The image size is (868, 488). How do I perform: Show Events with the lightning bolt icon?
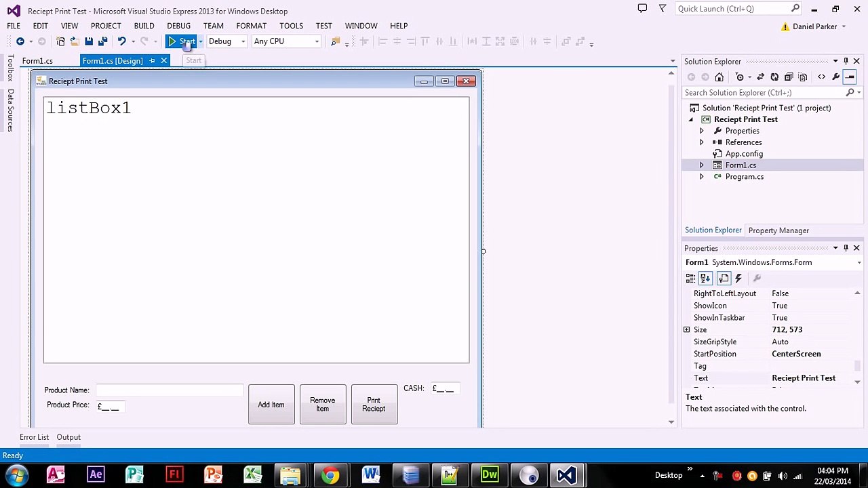pos(738,278)
